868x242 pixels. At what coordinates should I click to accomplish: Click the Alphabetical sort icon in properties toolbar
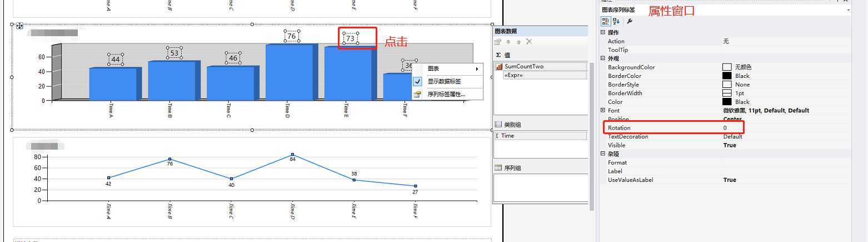616,21
